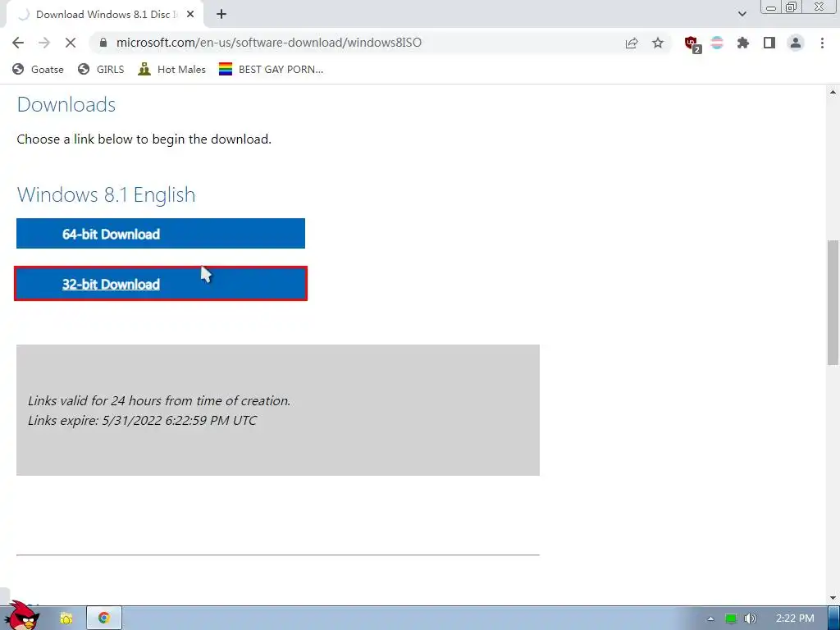
Task: Open the yellow folder taskbar icon
Action: [66, 619]
